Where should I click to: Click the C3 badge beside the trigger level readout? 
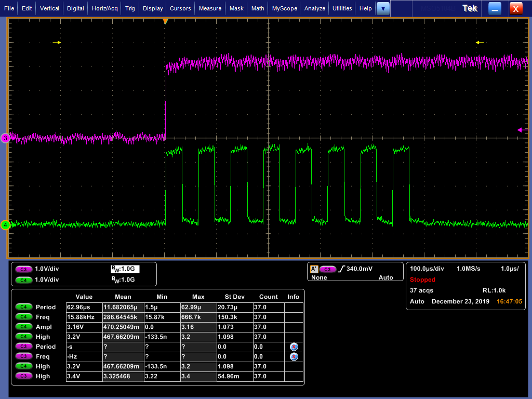327,269
